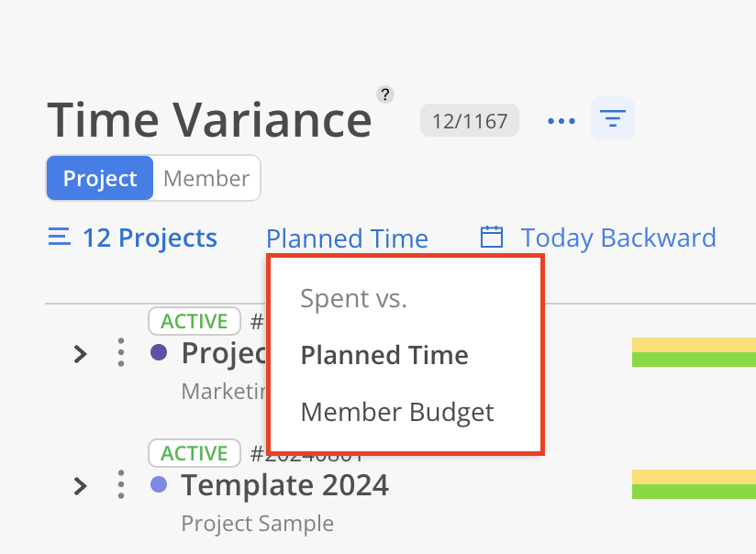Open the three-dot more options menu
Screen dimensions: 756x554
(x=561, y=120)
